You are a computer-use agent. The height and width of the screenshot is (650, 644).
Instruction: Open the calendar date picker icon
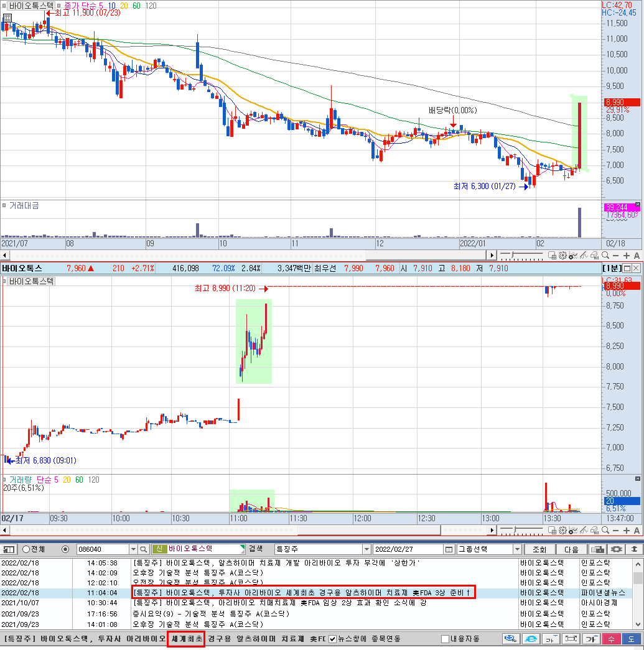click(x=449, y=549)
